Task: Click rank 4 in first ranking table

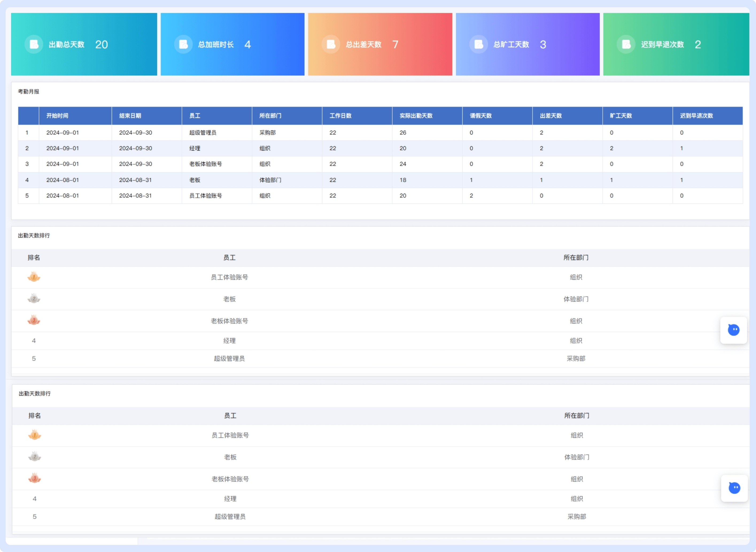Action: click(34, 341)
